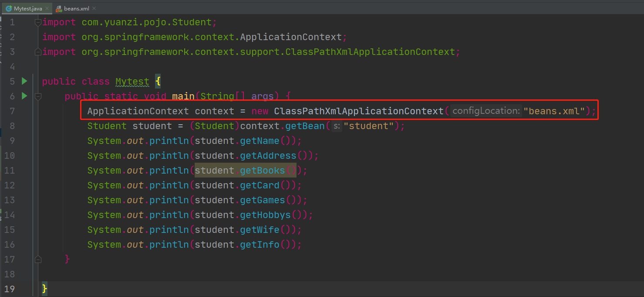Switch to the Mytest.java tab

[x=26, y=8]
